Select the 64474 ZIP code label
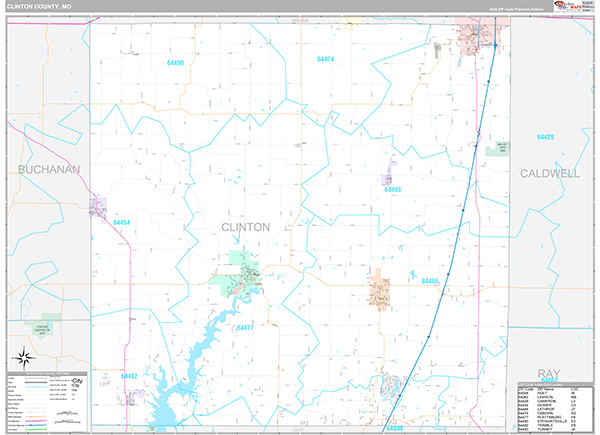The height and width of the screenshot is (435, 600). [325, 59]
